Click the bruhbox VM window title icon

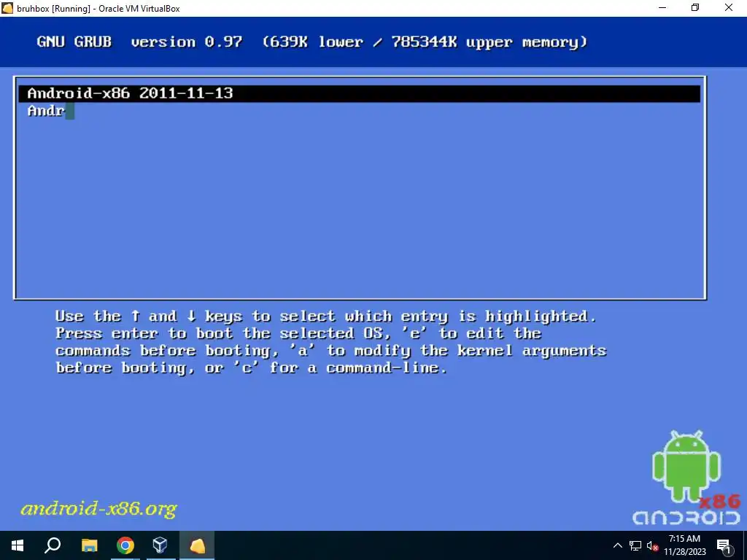pos(7,8)
